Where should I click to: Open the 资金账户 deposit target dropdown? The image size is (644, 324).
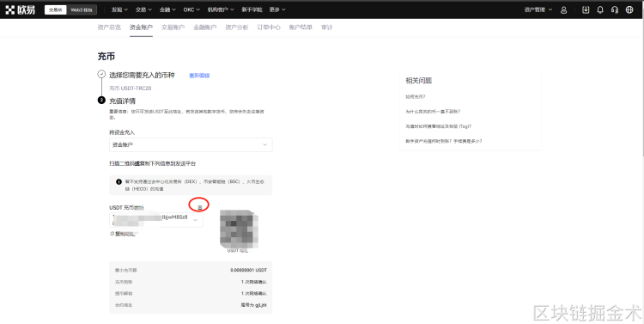point(191,144)
